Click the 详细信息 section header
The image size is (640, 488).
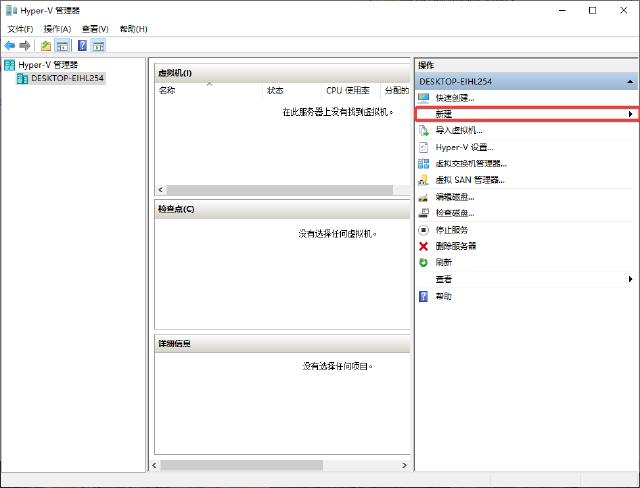282,344
